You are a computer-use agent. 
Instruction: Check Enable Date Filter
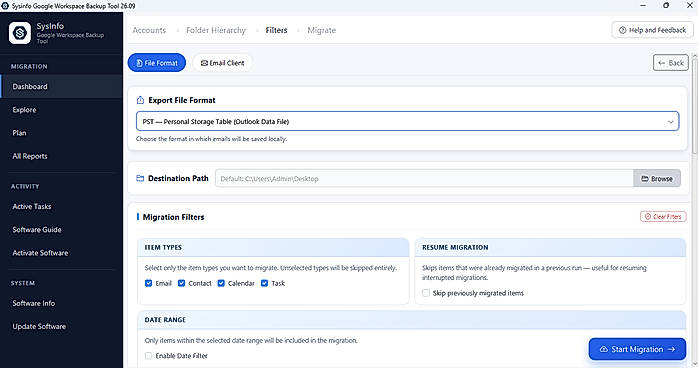(x=149, y=356)
